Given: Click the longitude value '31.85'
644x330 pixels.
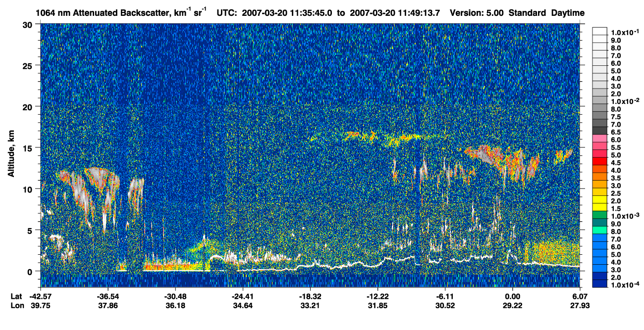Looking at the screenshot, I should [x=377, y=305].
